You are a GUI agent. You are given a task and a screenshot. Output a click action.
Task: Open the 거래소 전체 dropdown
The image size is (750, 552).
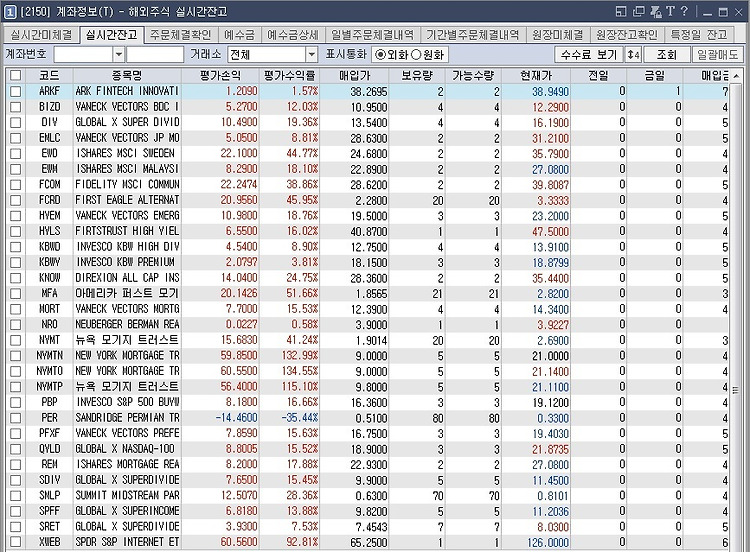[x=311, y=55]
